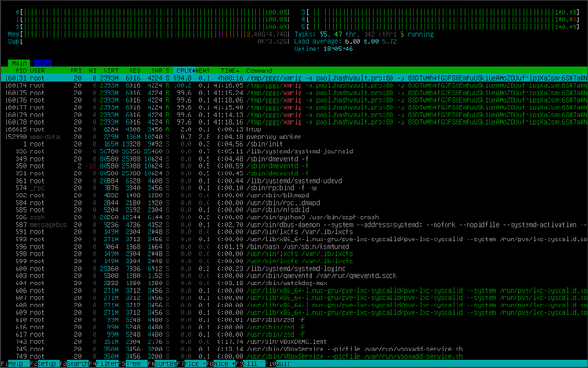Sort by the PID column header

coord(20,71)
